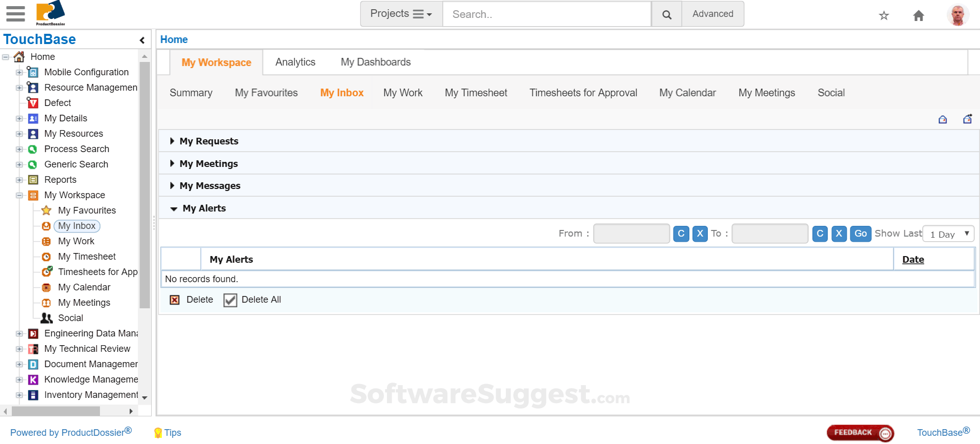Click the ProductDossier logo
980x444 pixels.
50,13
